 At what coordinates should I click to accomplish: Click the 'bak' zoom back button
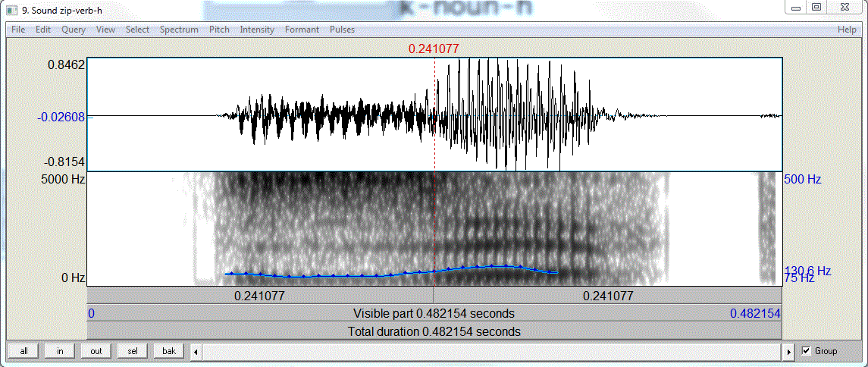click(169, 351)
